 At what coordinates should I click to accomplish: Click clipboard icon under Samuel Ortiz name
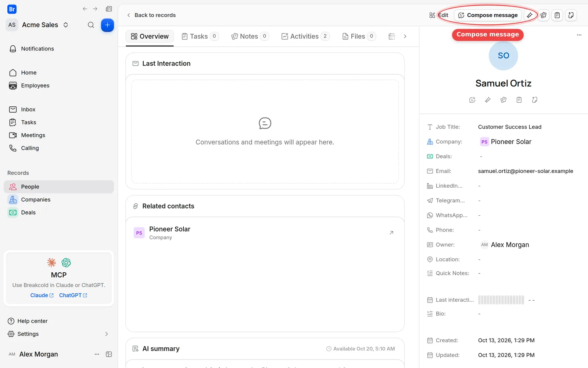pyautogui.click(x=519, y=100)
